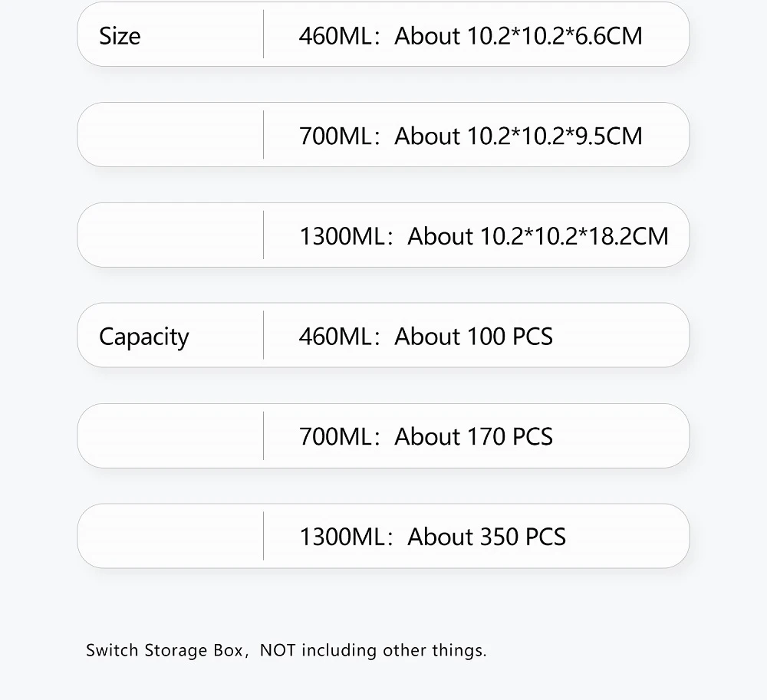Click the 700ML label in the capacity row

coord(336,436)
